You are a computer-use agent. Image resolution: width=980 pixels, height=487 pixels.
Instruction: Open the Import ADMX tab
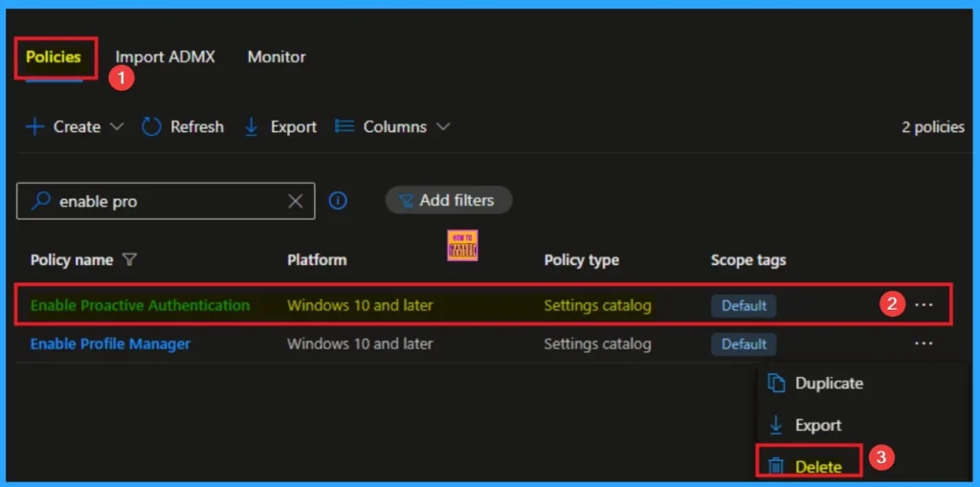[x=165, y=56]
